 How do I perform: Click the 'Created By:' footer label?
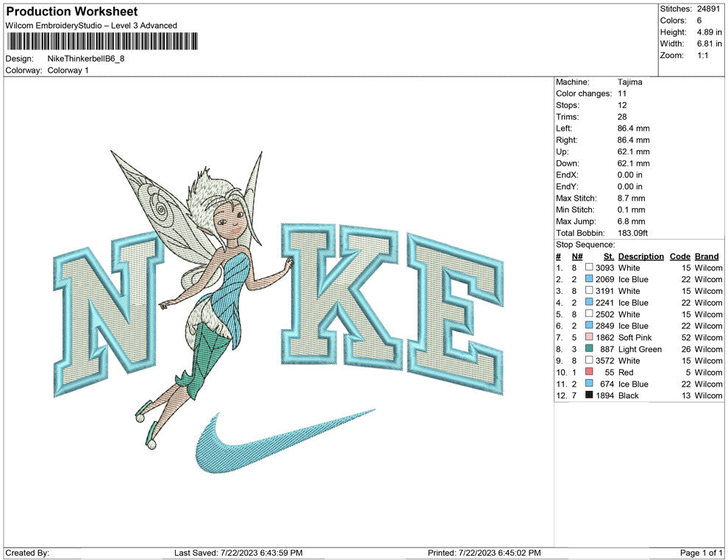click(27, 553)
